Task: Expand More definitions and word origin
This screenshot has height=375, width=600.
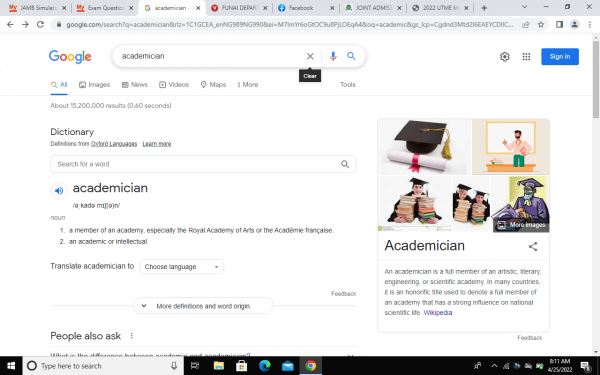Action: pos(203,306)
